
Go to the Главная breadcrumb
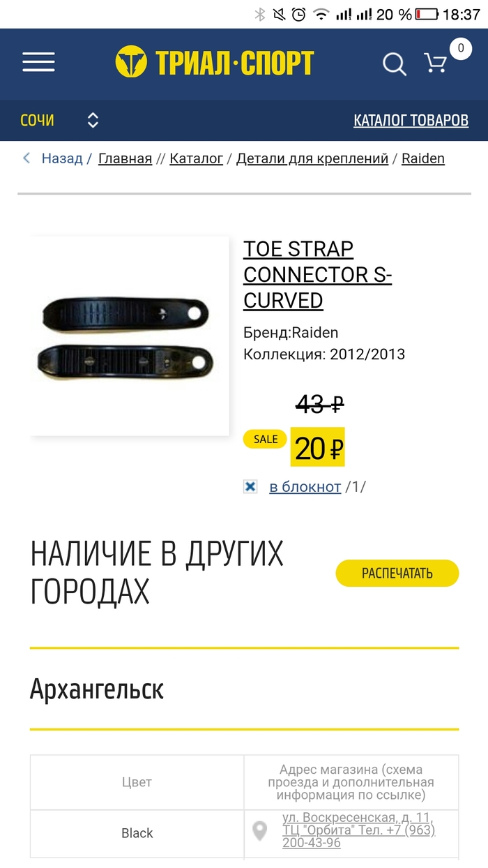tap(125, 158)
